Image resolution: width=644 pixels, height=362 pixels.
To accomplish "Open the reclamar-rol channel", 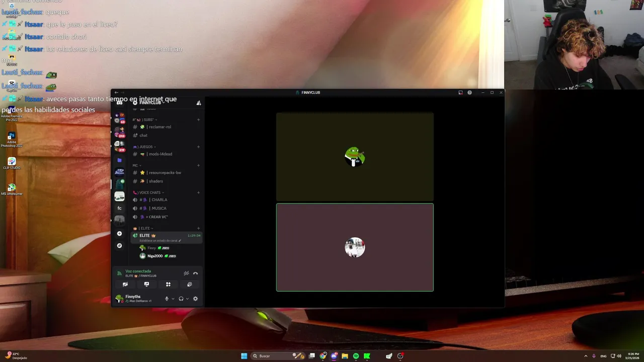I will 166,127.
